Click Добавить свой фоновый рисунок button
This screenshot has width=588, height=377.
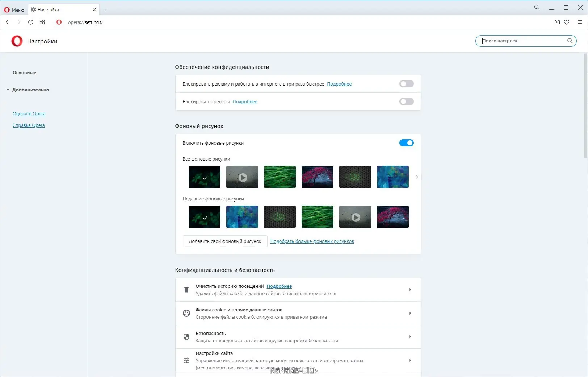[225, 241]
